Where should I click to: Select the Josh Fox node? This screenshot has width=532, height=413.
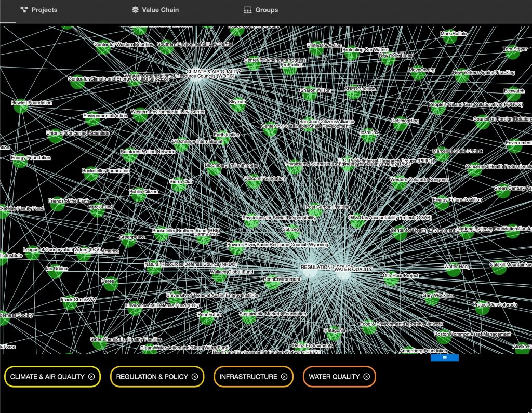click(368, 136)
